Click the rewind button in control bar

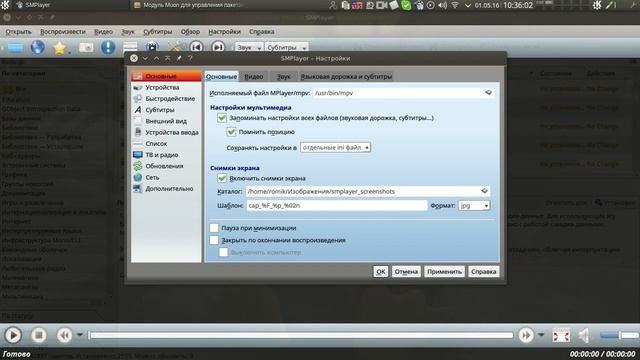click(64, 335)
